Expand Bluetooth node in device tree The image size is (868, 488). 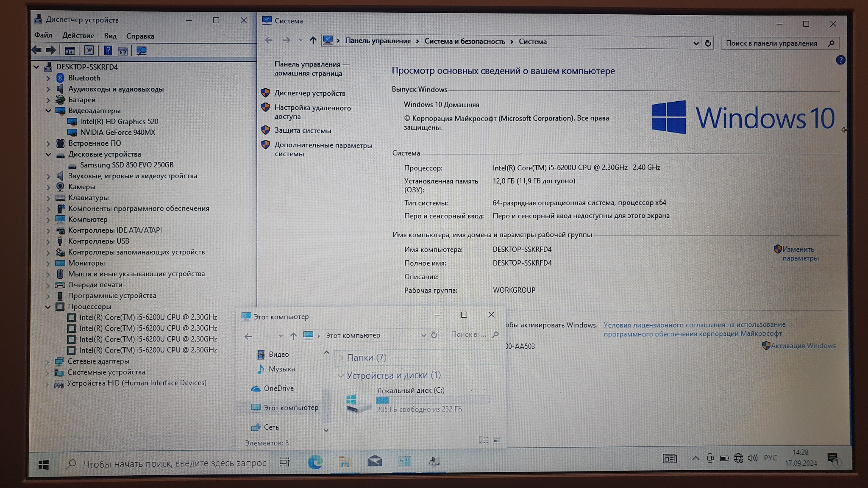point(48,78)
